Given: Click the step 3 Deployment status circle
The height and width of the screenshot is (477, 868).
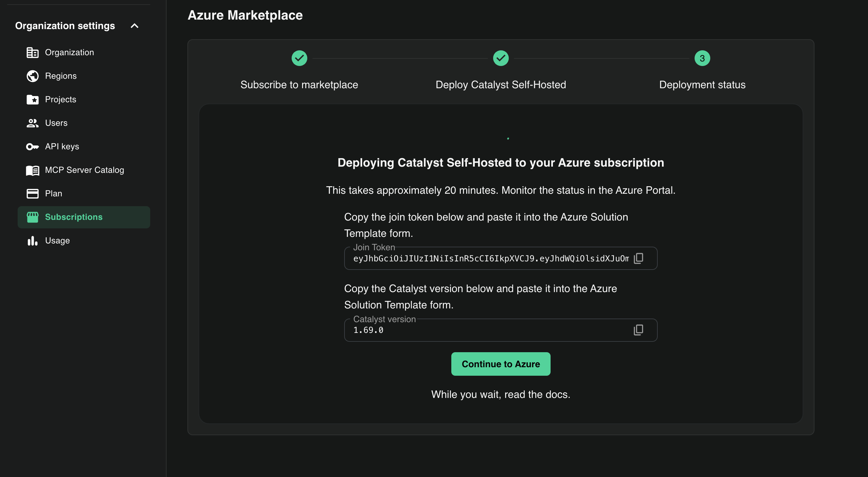Looking at the screenshot, I should [702, 58].
